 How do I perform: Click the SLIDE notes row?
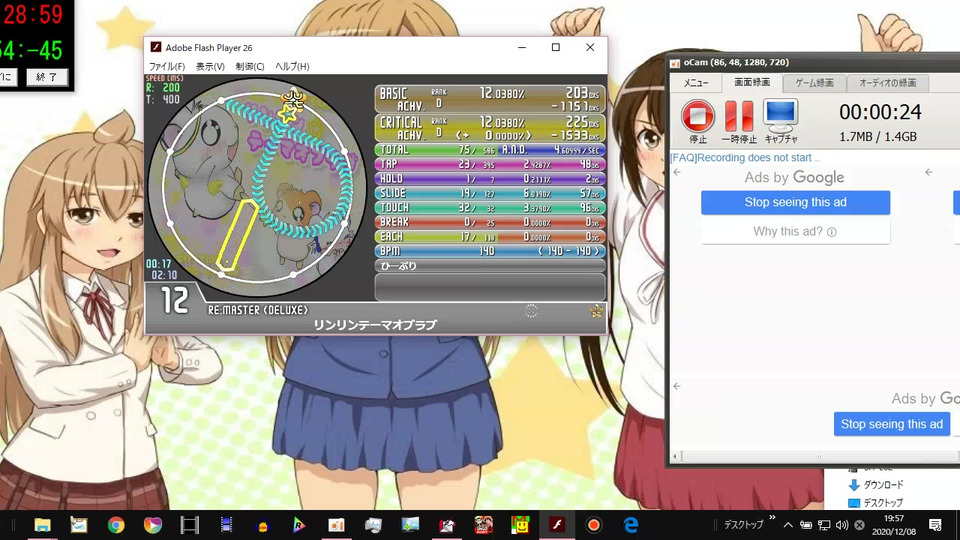490,193
